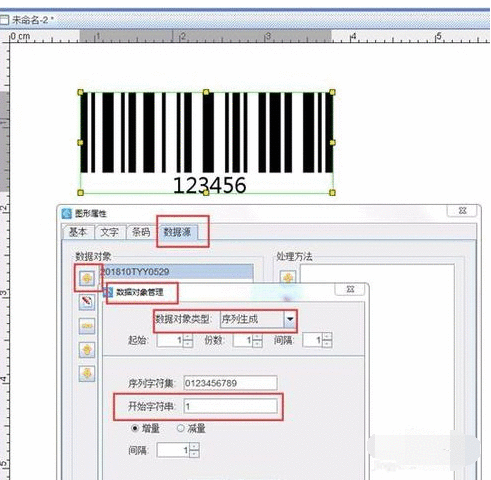Click the 开始字符串 input field

click(230, 406)
